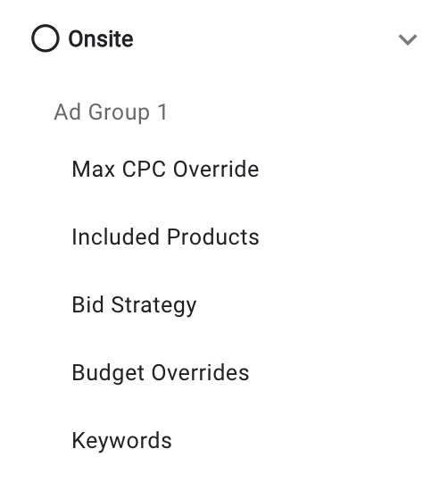This screenshot has width=448, height=482.
Task: Click the Onsite step's empty circle indicator
Action: pos(46,38)
